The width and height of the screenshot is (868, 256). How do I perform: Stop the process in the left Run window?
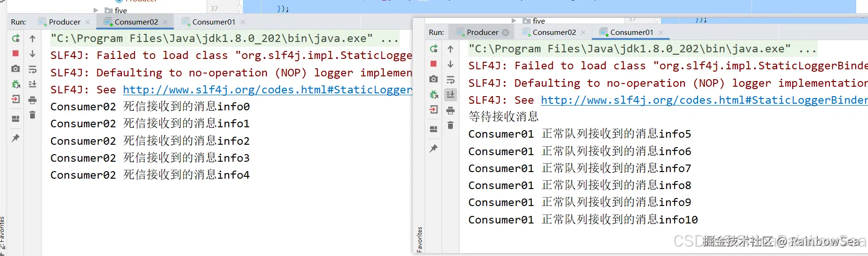tap(16, 54)
